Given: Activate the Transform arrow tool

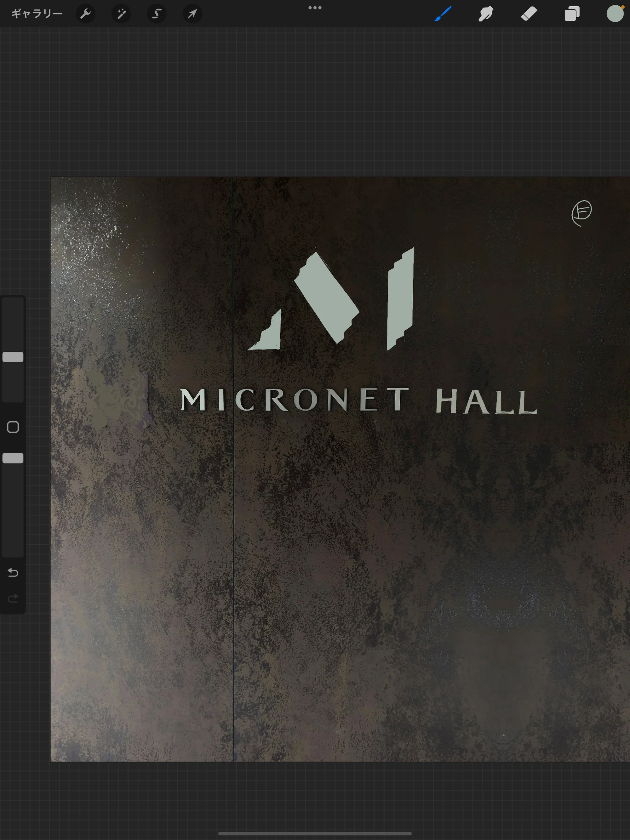Looking at the screenshot, I should click(192, 14).
